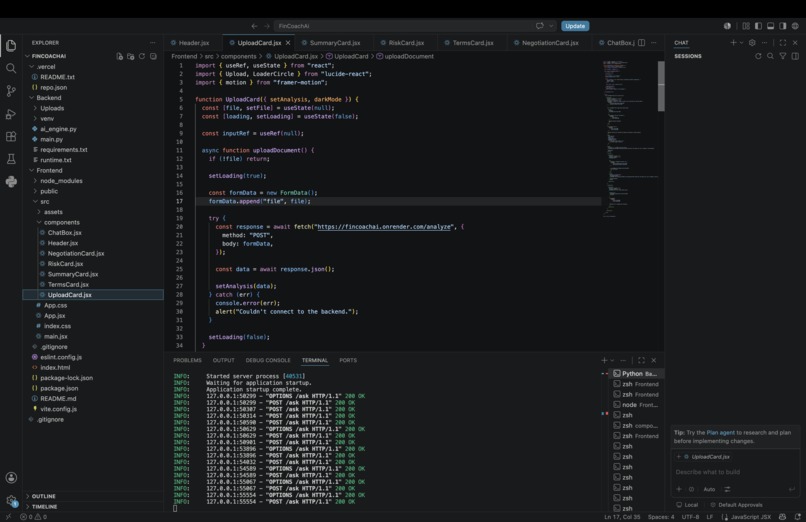The image size is (806, 522).
Task: Switch to NegotiationCard.jsx editor tab
Action: [549, 43]
